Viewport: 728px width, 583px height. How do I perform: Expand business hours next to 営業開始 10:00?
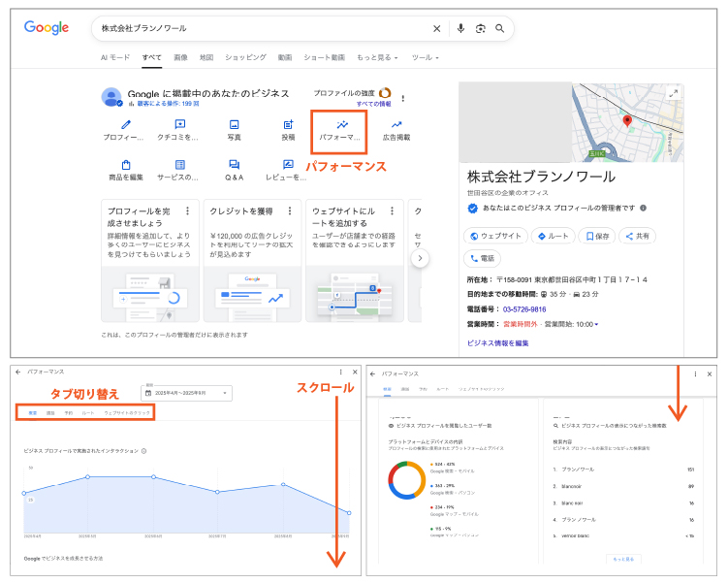(x=597, y=324)
